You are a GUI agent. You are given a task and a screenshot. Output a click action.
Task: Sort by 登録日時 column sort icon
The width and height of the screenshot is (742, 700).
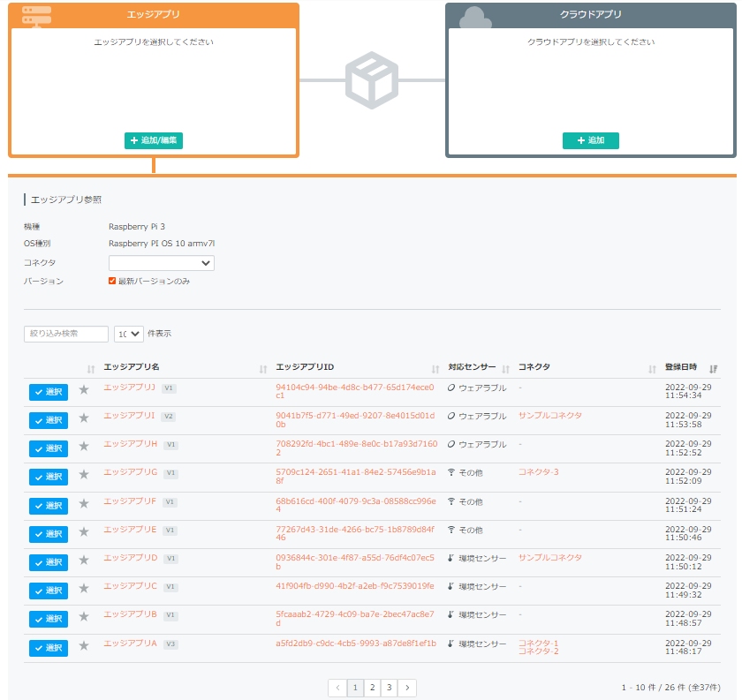click(713, 369)
